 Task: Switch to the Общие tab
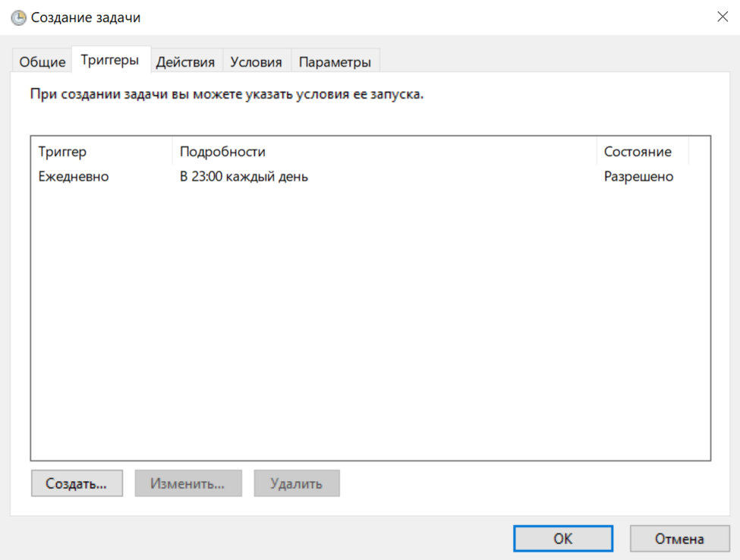[x=43, y=62]
